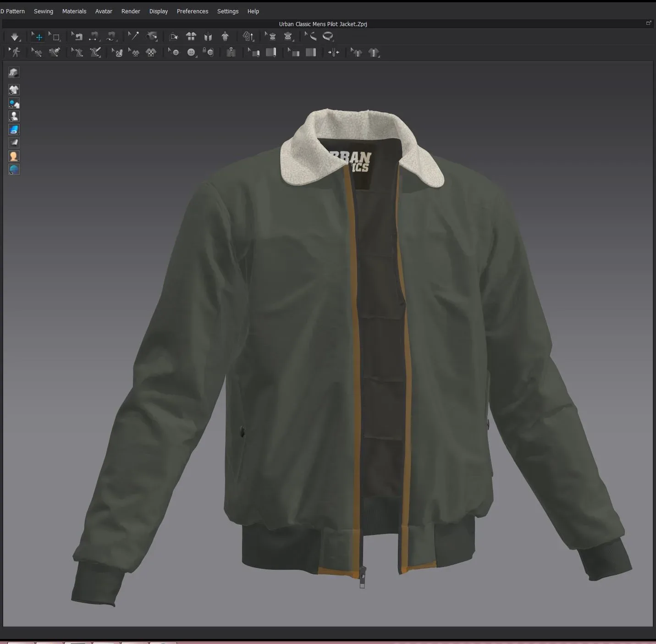This screenshot has height=644, width=656.
Task: Click the Fasten Button lock icon
Action: click(208, 52)
